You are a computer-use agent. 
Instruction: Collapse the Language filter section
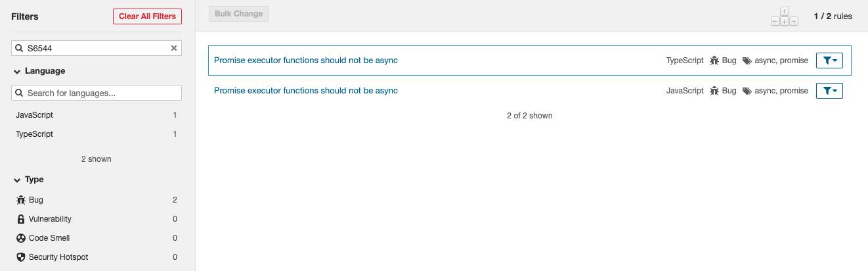tap(39, 71)
